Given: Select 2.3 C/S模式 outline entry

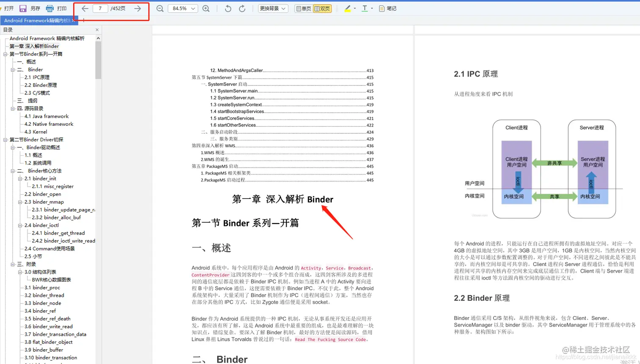Looking at the screenshot, I should pos(37,93).
